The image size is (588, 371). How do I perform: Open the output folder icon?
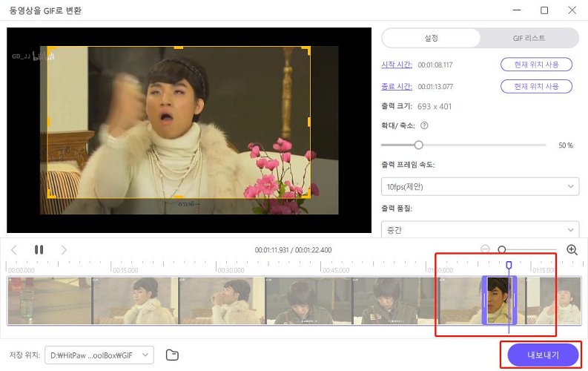pos(172,355)
